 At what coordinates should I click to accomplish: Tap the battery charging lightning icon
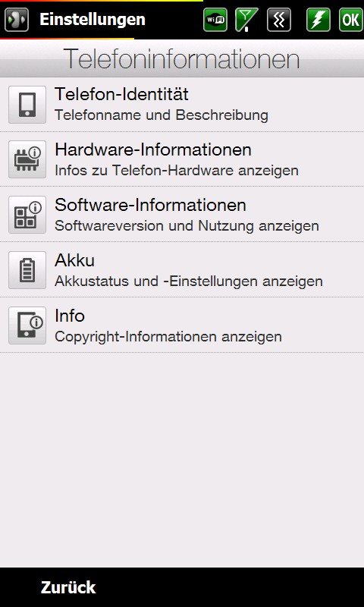318,20
